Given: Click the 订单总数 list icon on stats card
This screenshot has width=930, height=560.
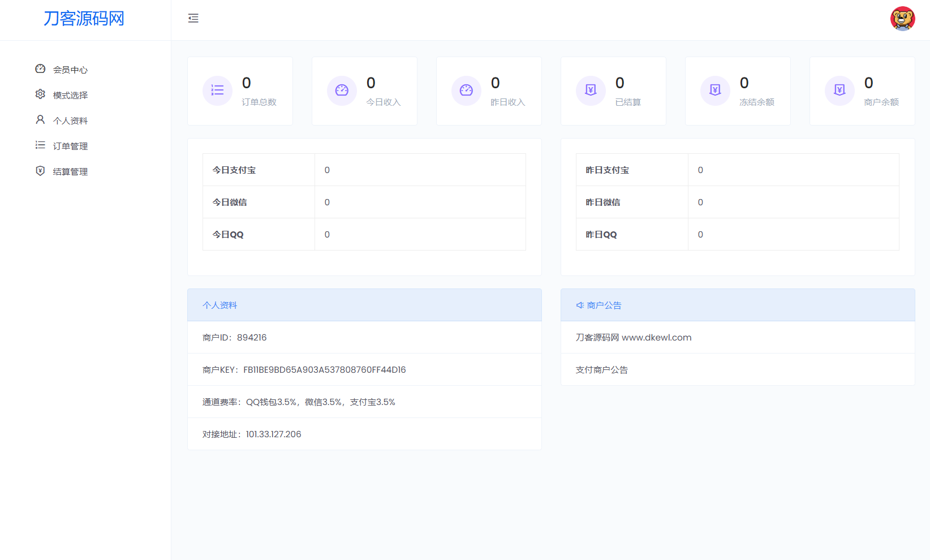Looking at the screenshot, I should (x=217, y=90).
